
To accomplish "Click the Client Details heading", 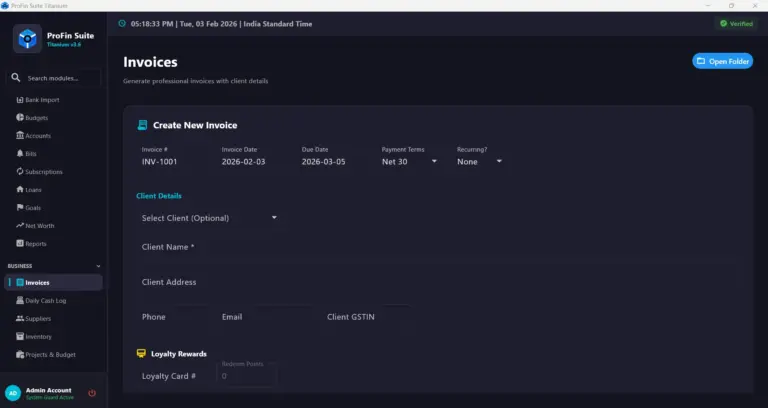I will click(x=159, y=195).
